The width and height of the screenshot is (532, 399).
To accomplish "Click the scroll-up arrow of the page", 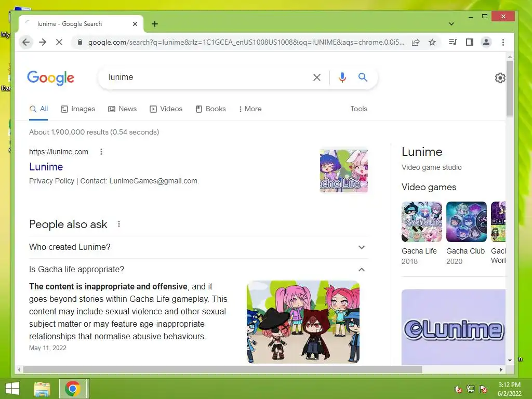I will 510,56.
